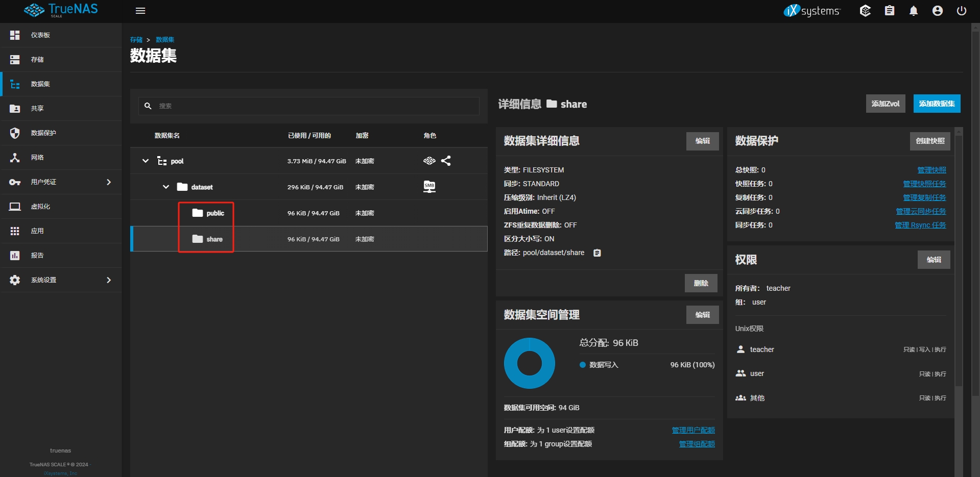Open 共享 in the sidebar
Screen dimensions: 980x477
(x=37, y=109)
